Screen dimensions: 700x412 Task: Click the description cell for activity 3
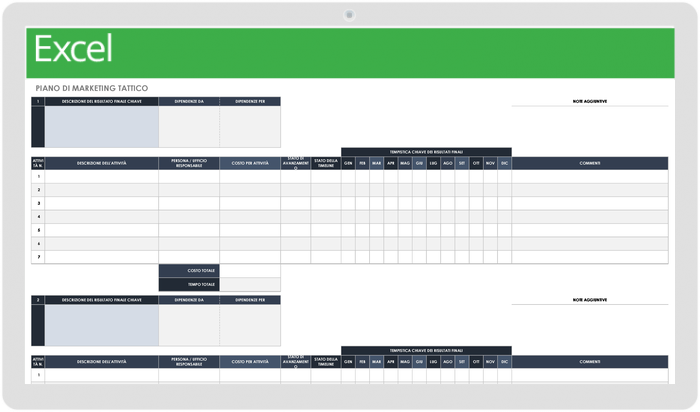tap(101, 203)
